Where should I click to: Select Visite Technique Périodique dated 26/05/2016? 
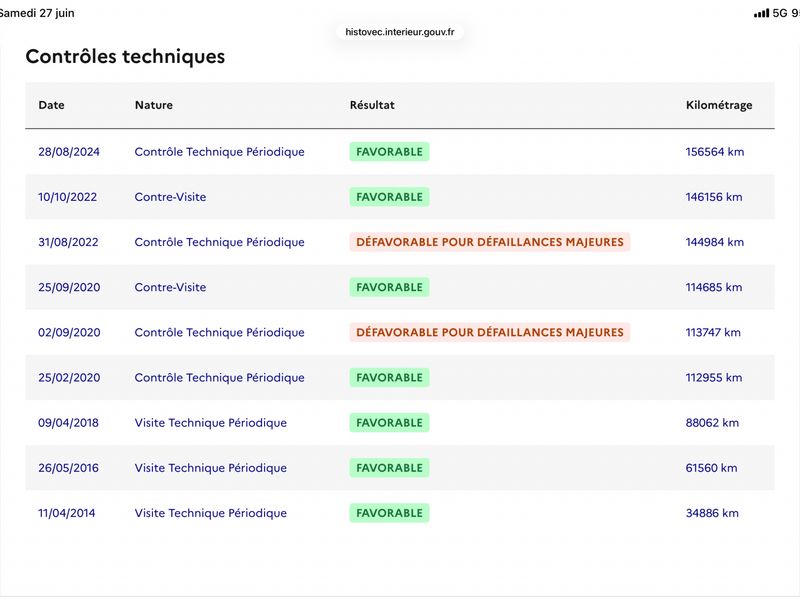pos(211,468)
